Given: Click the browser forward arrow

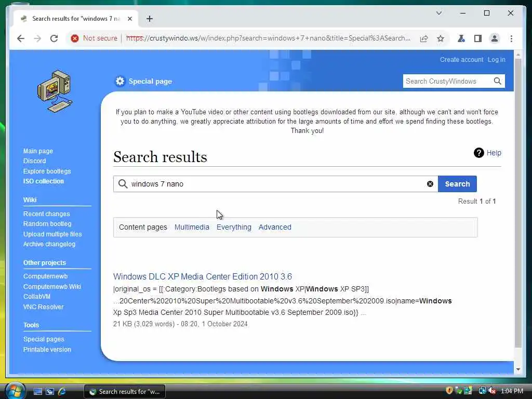Looking at the screenshot, I should [x=37, y=38].
